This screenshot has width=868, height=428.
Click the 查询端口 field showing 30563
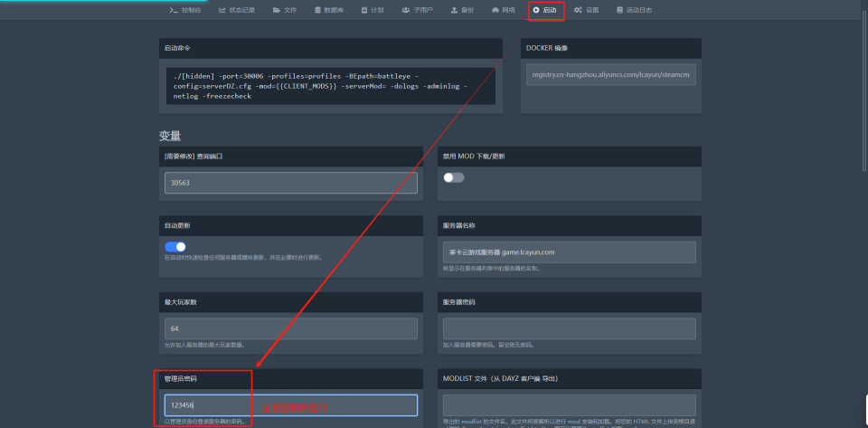coord(290,183)
